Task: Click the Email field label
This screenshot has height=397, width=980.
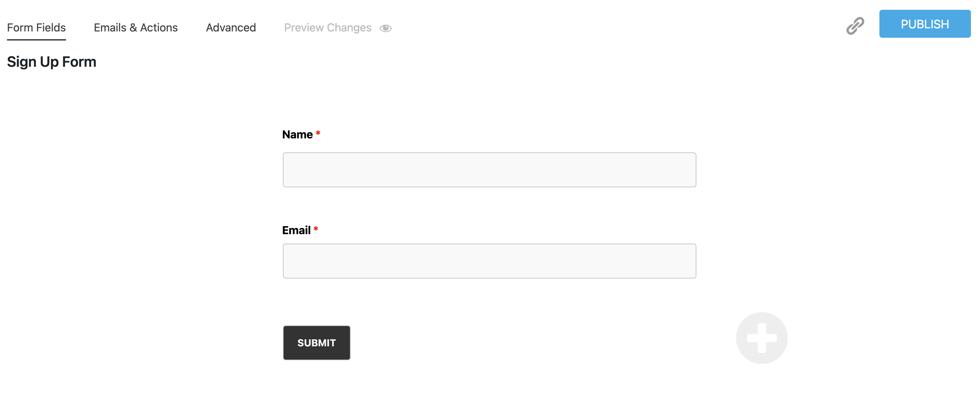Action: (297, 230)
